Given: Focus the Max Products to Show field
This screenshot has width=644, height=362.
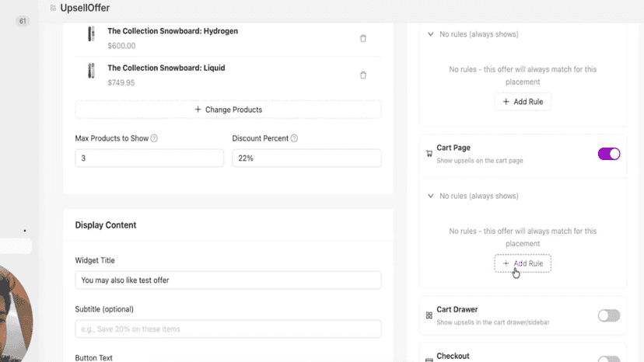Looking at the screenshot, I should pos(149,158).
